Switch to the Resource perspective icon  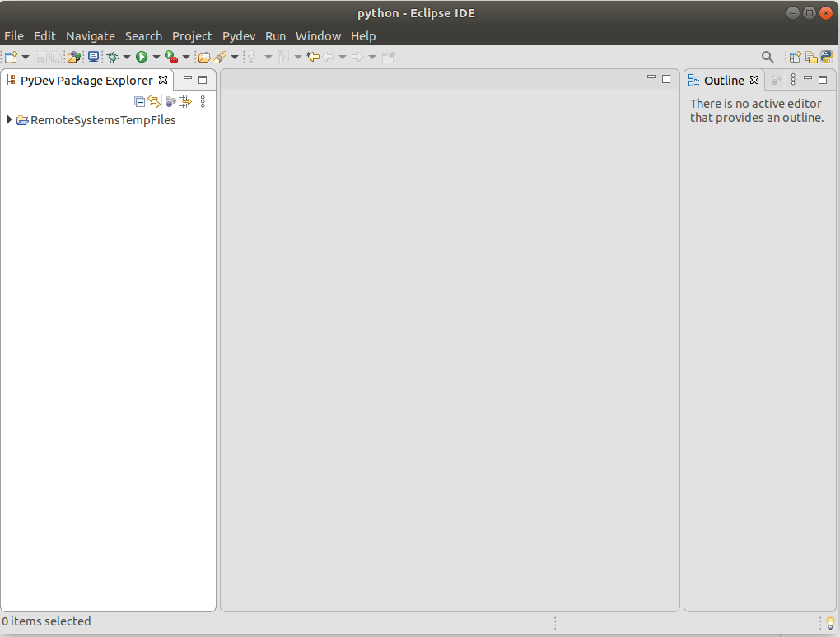click(812, 57)
